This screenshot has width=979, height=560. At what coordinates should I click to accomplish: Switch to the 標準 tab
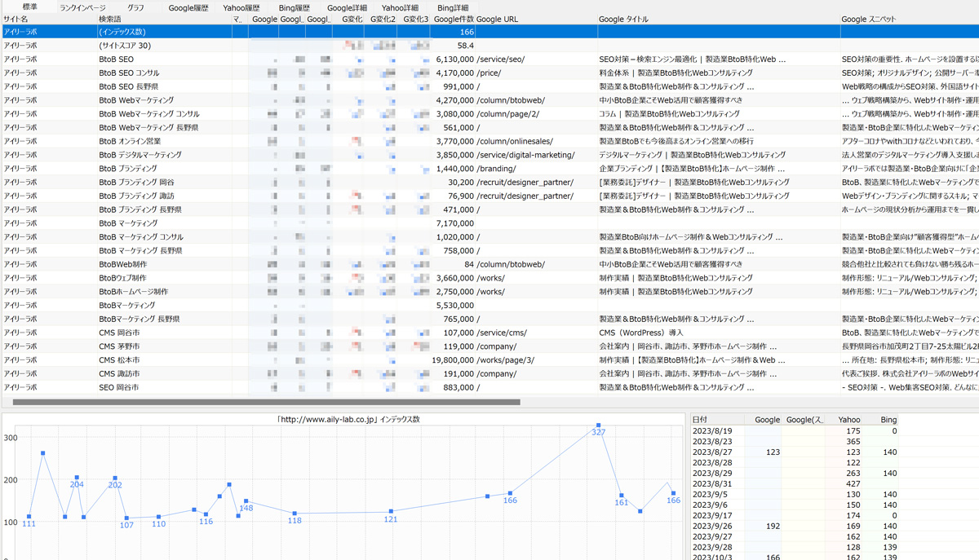(x=29, y=7)
